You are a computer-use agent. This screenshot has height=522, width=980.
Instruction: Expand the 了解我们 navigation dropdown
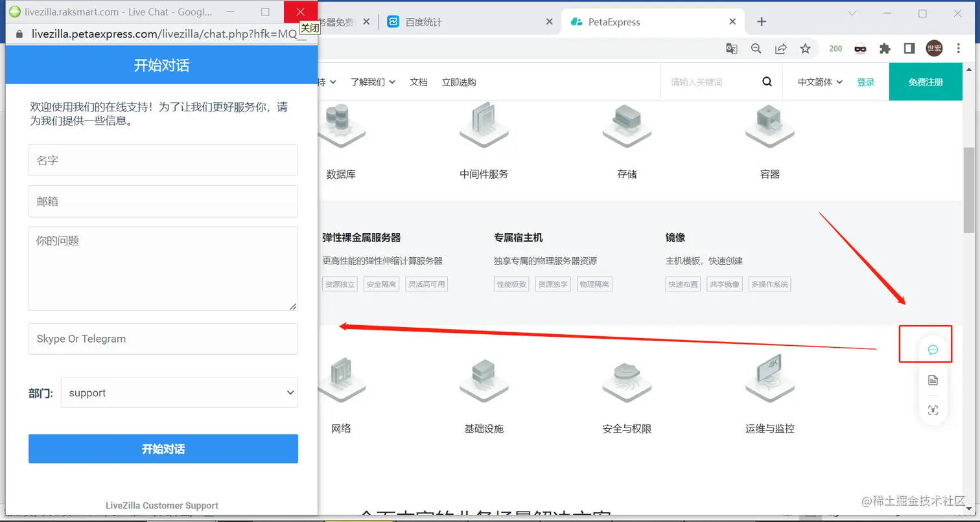click(373, 82)
